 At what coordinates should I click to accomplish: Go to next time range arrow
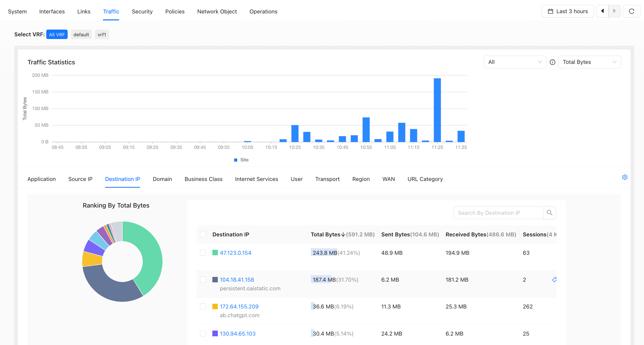point(614,11)
